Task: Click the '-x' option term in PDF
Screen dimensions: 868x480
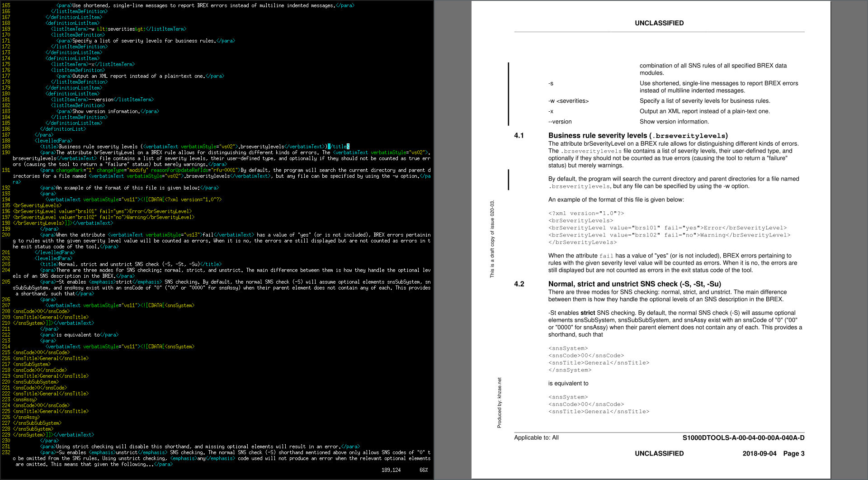Action: coord(551,111)
